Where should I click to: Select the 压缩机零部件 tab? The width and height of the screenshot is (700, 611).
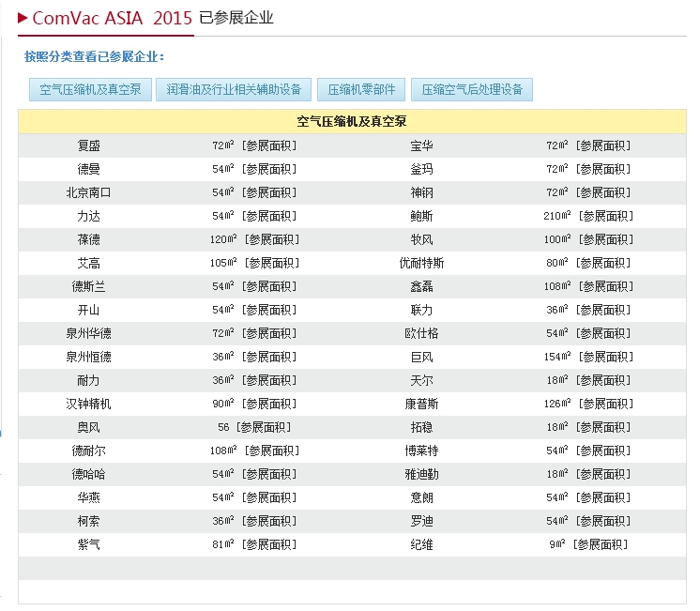361,90
